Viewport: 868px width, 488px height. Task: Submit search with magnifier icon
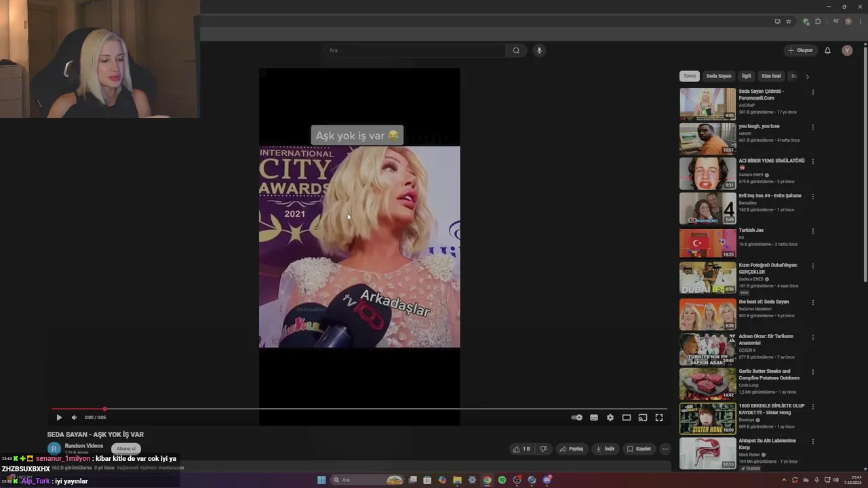516,50
